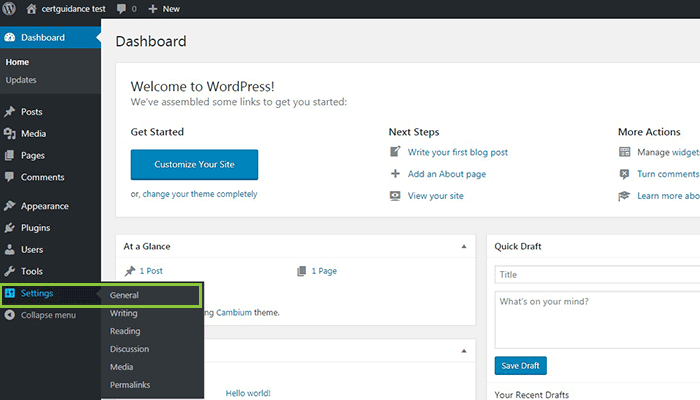Open the 1 Page link

coord(324,271)
